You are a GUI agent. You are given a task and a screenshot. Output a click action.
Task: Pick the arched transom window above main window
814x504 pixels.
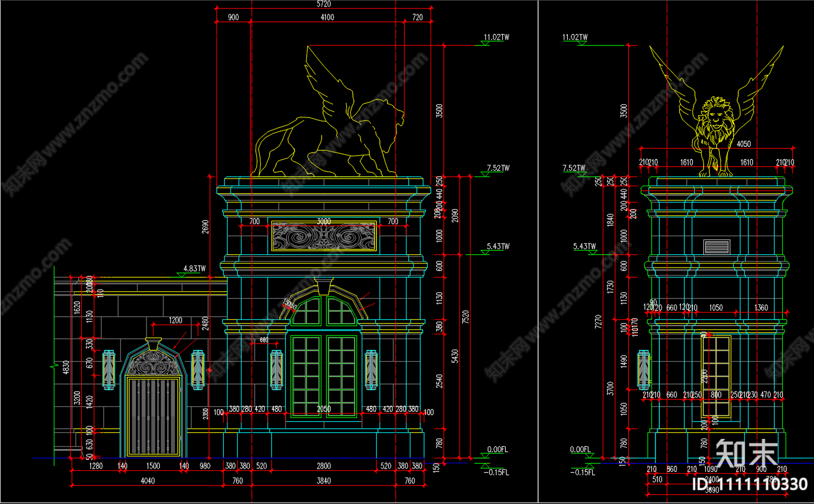[324, 310]
